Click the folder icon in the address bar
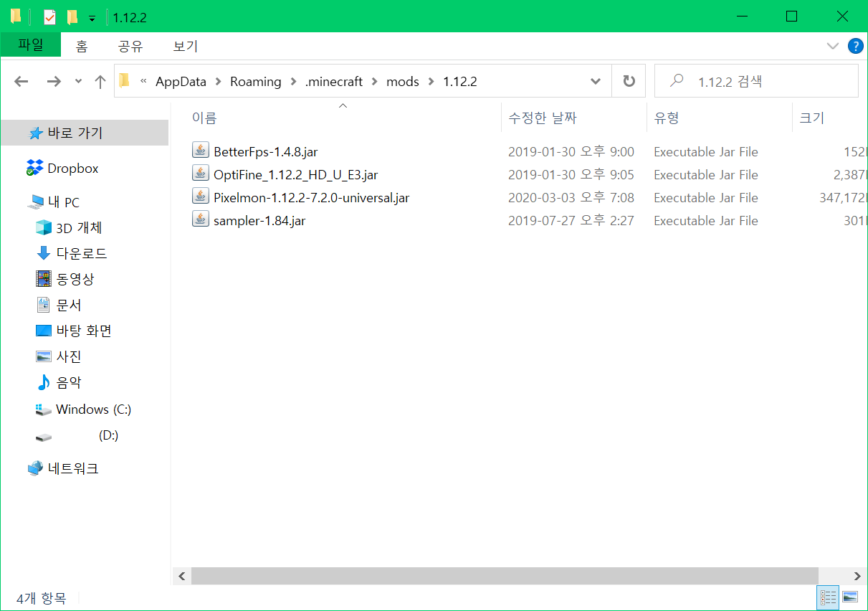Image resolution: width=868 pixels, height=611 pixels. 125,81
